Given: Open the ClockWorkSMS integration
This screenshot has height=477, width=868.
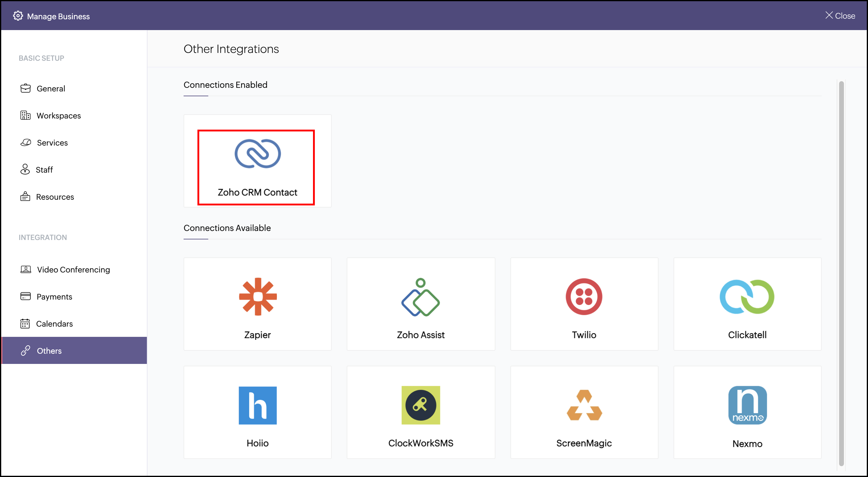Looking at the screenshot, I should click(420, 412).
